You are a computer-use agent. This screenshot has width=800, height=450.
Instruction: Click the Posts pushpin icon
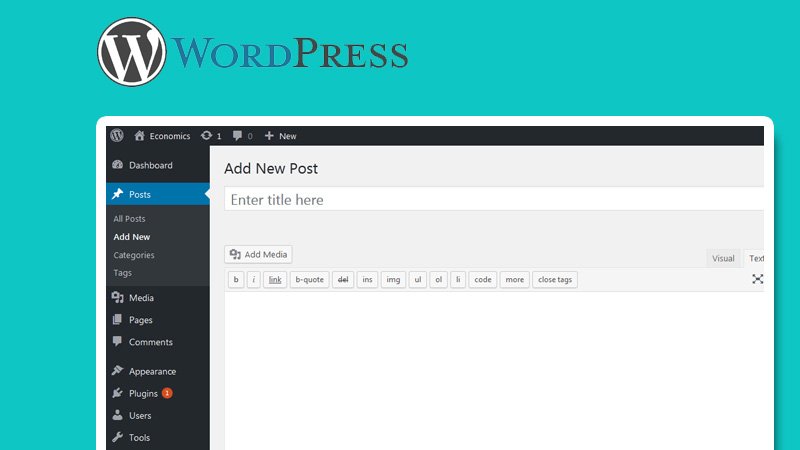pos(118,194)
